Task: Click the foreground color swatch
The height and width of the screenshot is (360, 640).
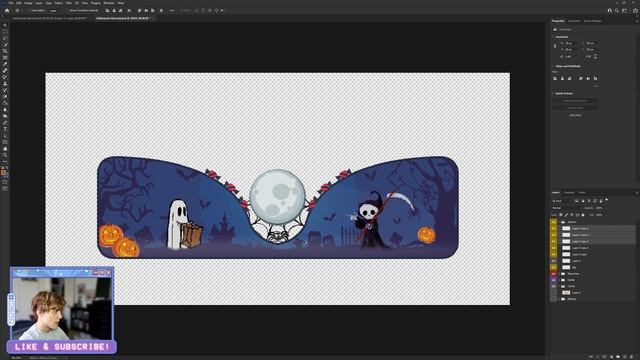Action: coord(4,172)
